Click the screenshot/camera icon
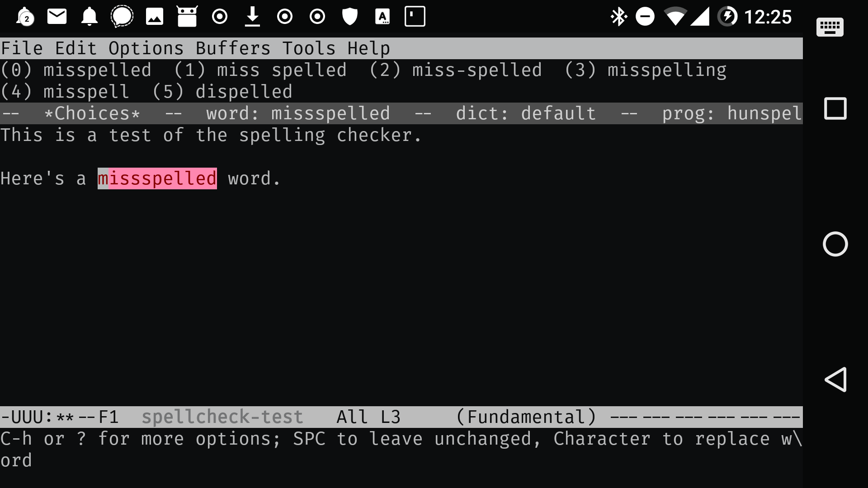Viewport: 868px width, 488px height. point(154,16)
